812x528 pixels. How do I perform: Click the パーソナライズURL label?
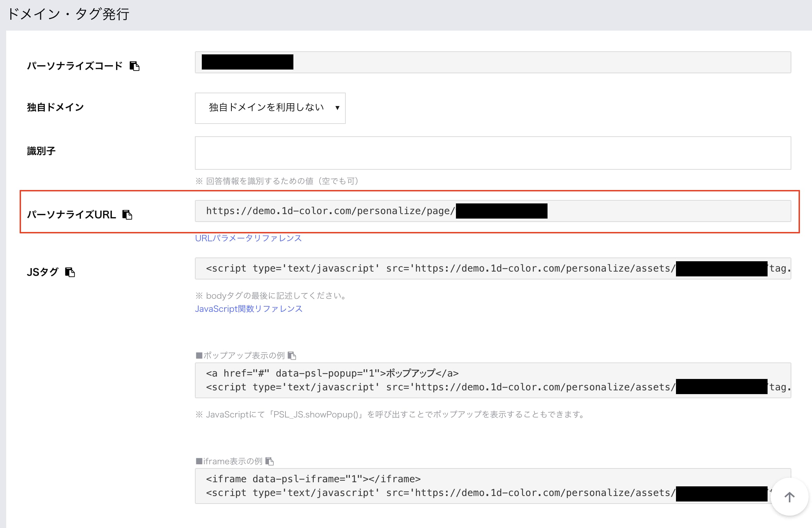(71, 214)
